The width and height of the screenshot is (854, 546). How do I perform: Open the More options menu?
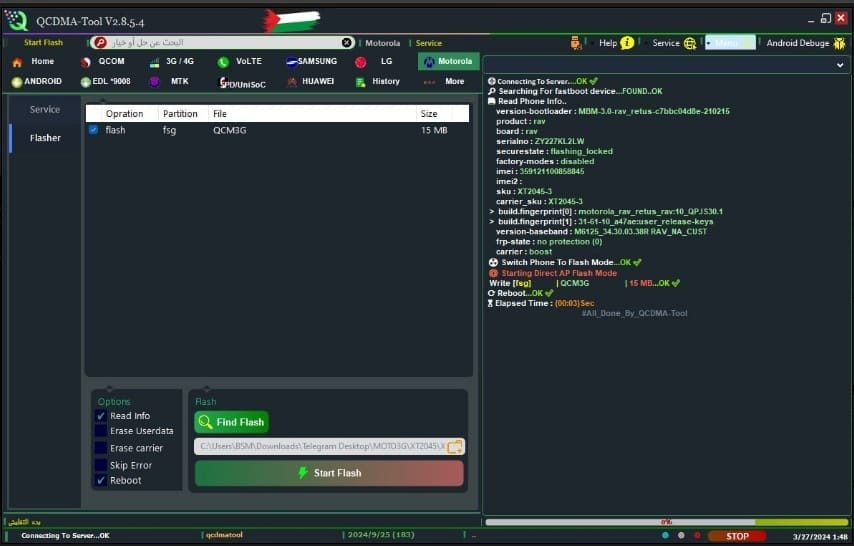coord(444,82)
